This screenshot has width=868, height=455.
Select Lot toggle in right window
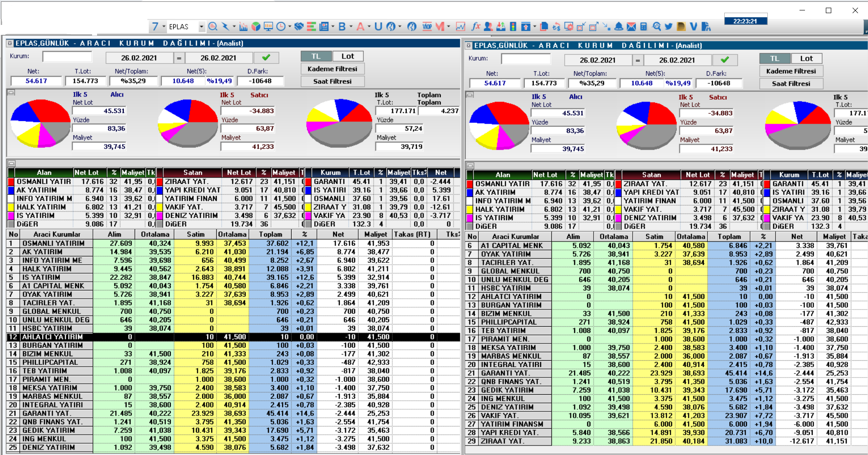click(x=806, y=58)
